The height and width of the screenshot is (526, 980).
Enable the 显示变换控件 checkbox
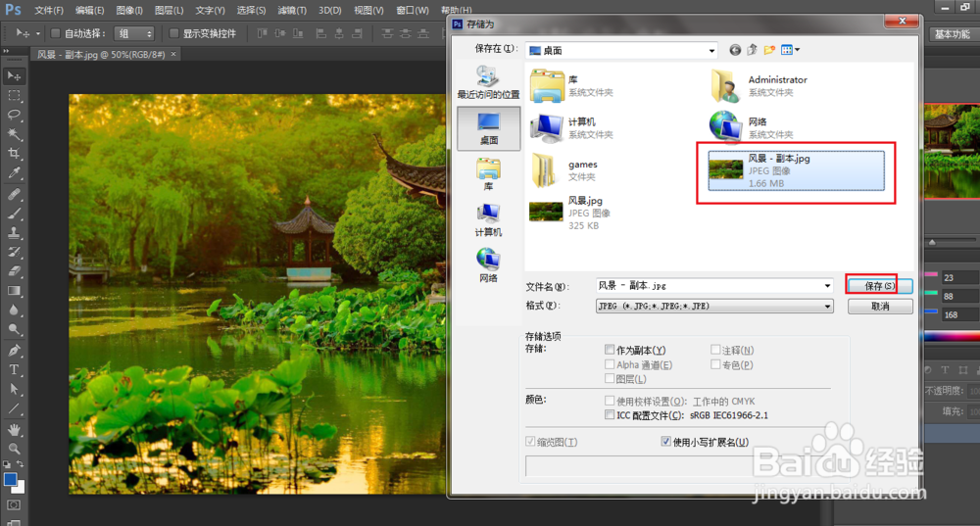click(173, 33)
